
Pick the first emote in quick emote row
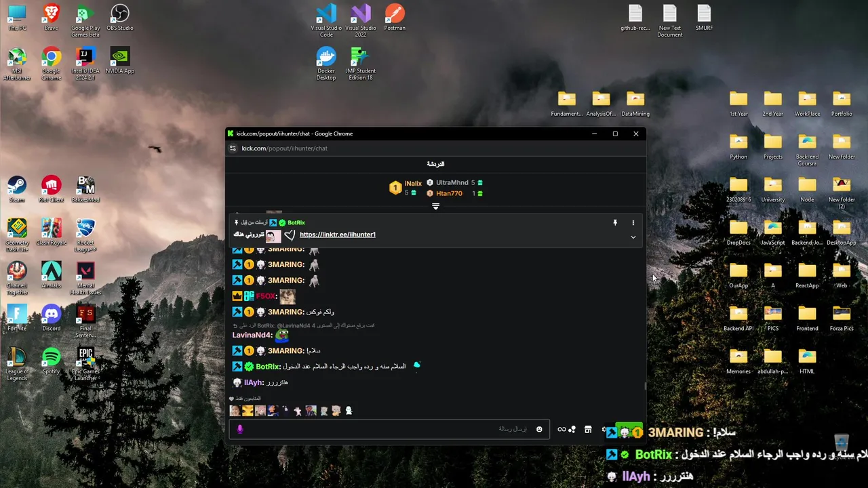235,411
